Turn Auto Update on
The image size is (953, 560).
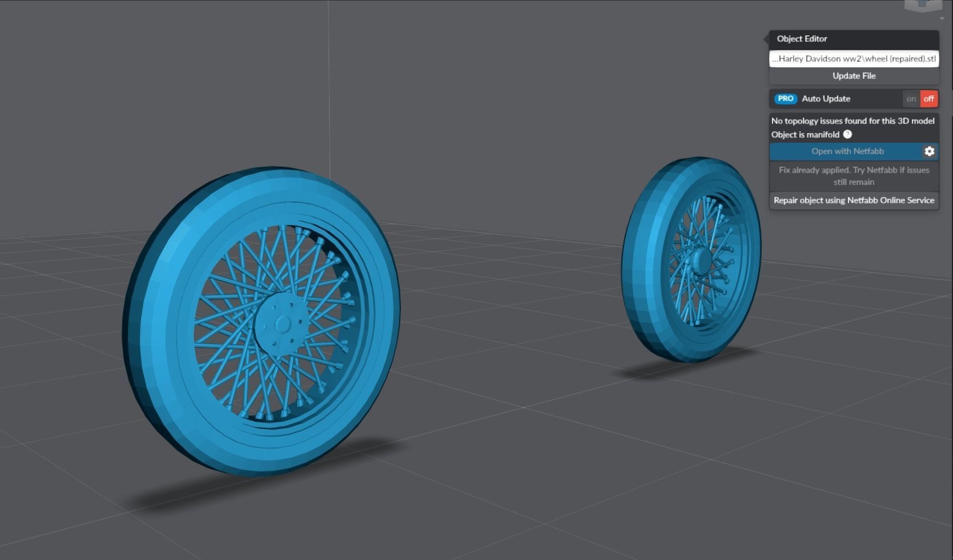[911, 99]
